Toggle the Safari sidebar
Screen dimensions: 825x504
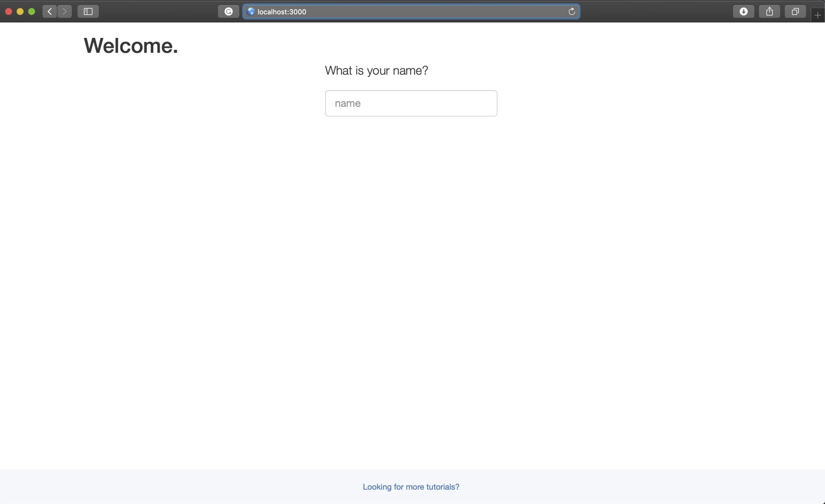pyautogui.click(x=88, y=12)
